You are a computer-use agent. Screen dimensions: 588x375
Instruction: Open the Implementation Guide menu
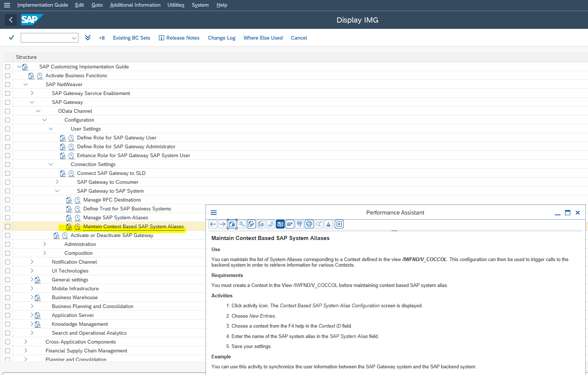coord(43,5)
